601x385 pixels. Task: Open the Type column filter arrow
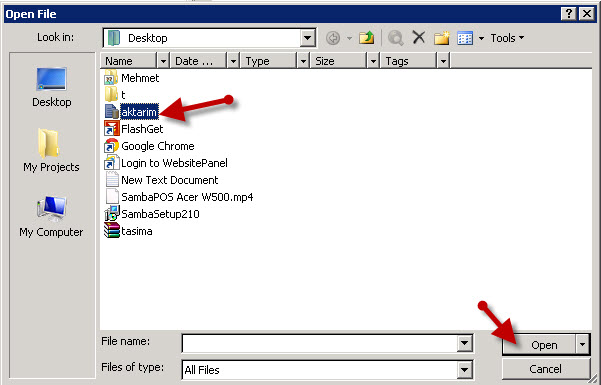click(x=303, y=61)
